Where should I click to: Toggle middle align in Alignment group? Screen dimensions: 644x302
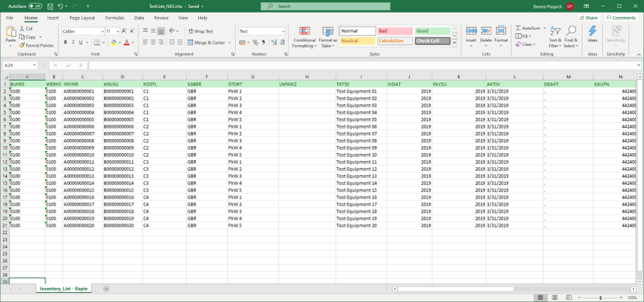coord(153,31)
